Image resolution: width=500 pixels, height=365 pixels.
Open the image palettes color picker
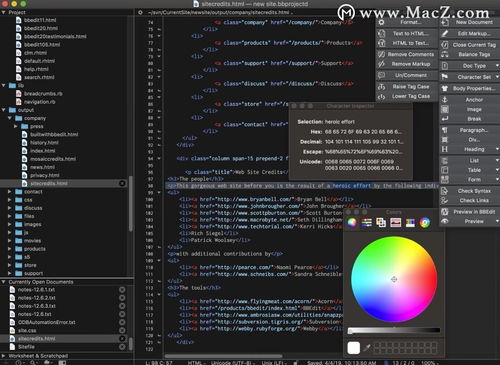[396, 222]
